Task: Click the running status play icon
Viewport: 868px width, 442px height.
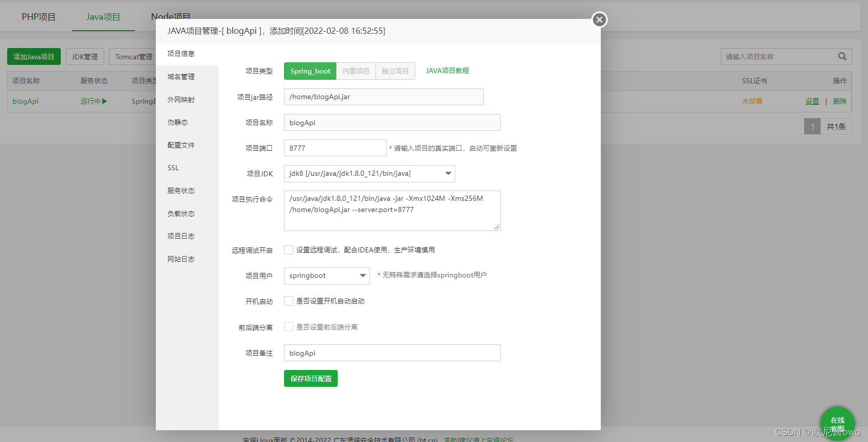Action: coord(105,101)
